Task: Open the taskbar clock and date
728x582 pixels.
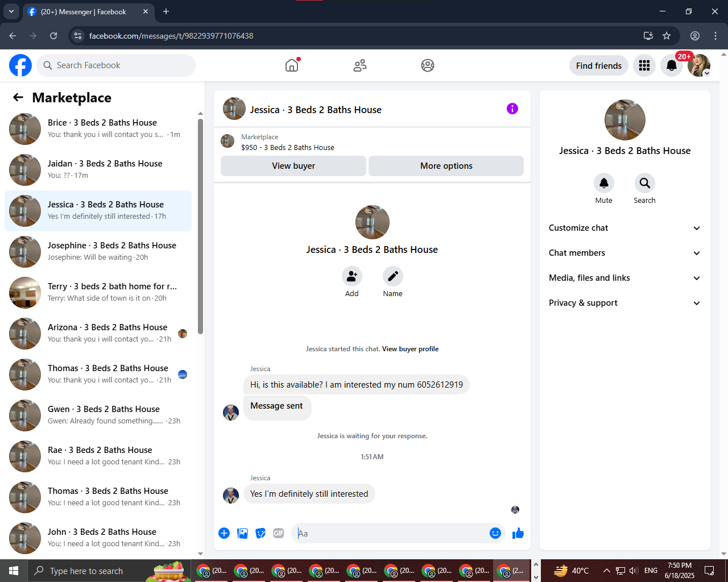Action: point(680,571)
